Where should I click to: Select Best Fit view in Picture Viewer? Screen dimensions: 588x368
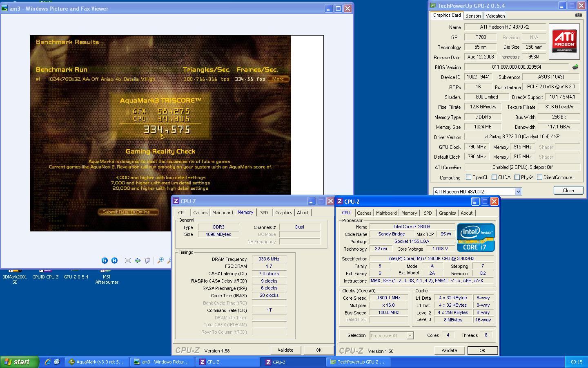pos(128,260)
